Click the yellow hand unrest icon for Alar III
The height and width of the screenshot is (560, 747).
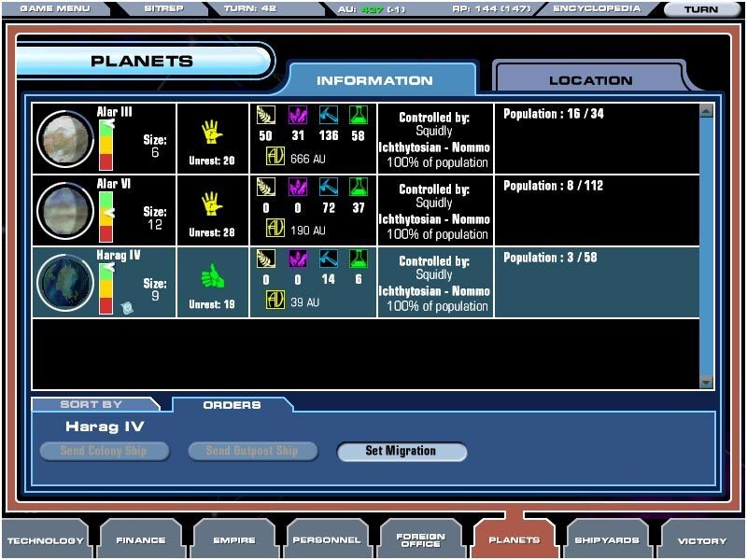[x=212, y=131]
